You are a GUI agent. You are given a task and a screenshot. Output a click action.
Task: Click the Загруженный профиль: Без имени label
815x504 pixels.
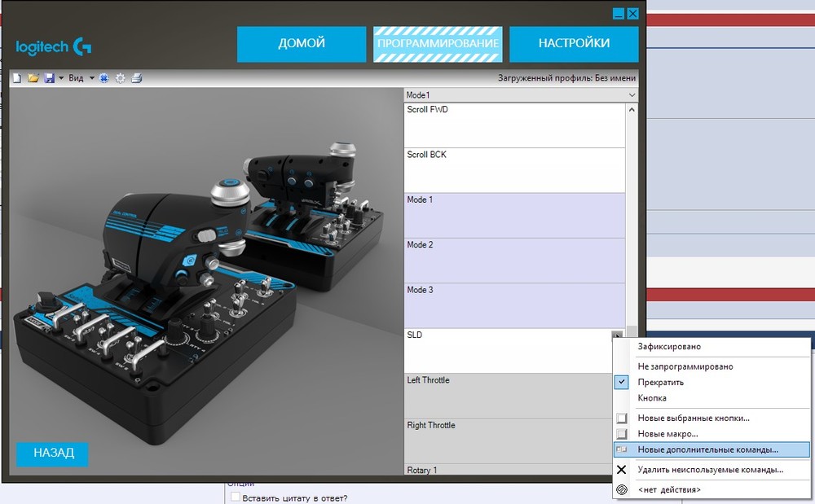click(566, 78)
